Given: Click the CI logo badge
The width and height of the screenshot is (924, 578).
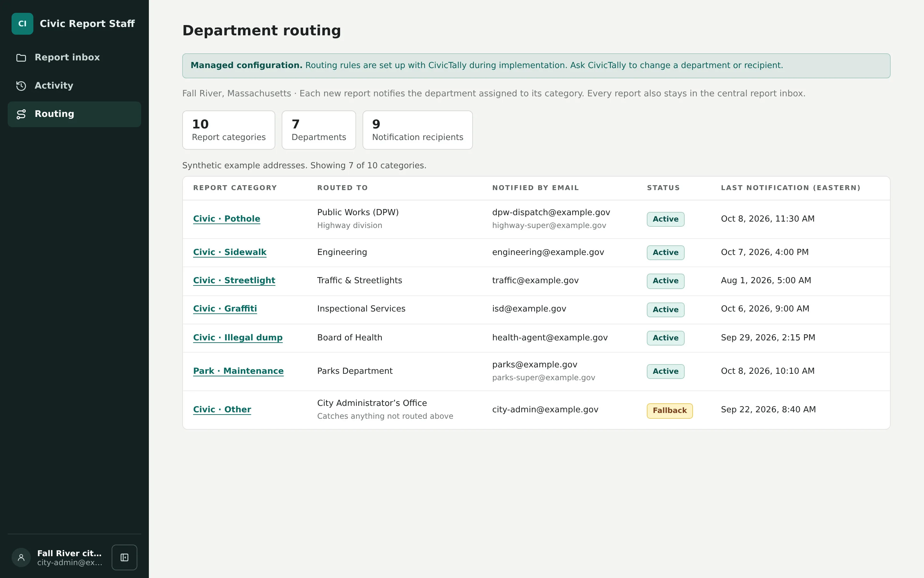Looking at the screenshot, I should point(22,24).
